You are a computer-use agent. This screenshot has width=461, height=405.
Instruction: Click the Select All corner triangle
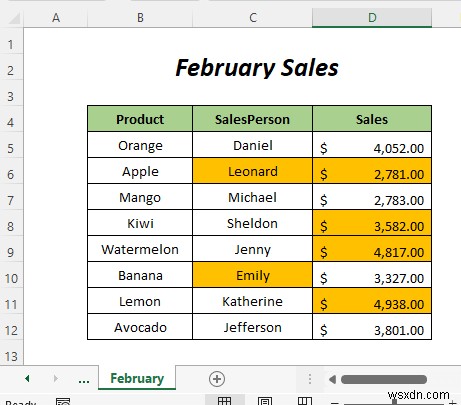(14, 18)
